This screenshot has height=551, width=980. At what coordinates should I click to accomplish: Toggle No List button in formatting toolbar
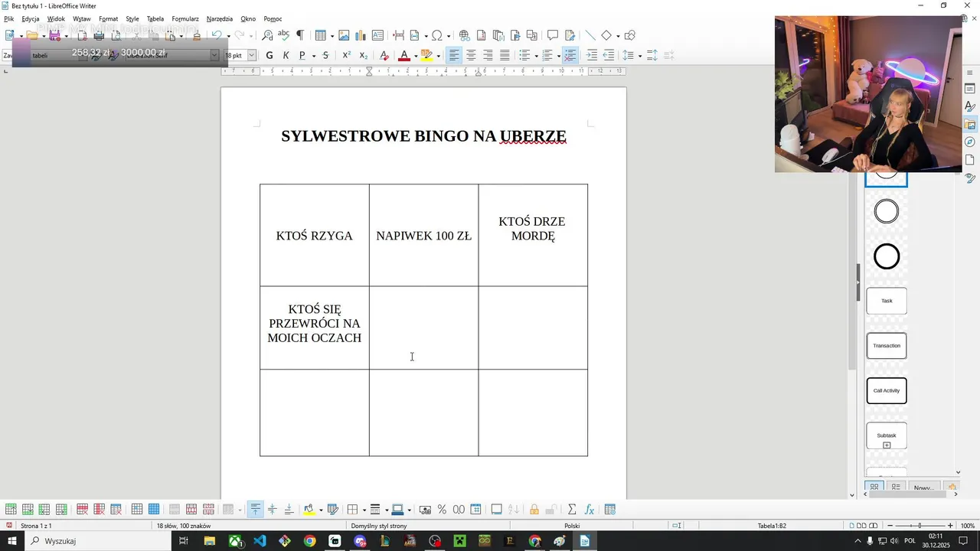[570, 55]
